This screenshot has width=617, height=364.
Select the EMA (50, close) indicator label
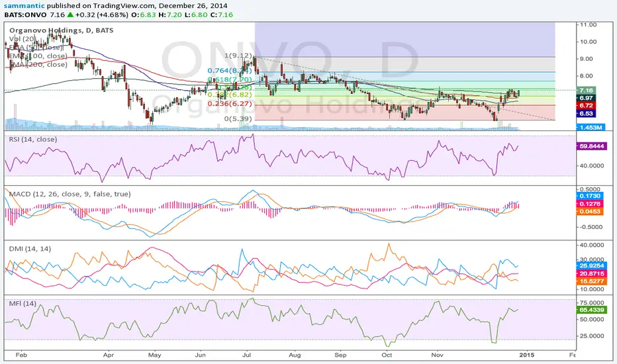36,48
